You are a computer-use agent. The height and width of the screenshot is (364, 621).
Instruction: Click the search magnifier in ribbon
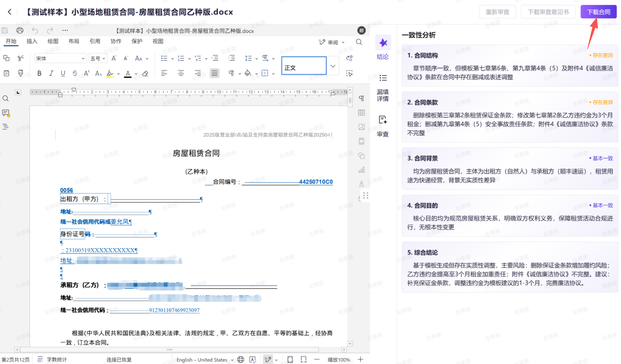click(x=359, y=42)
